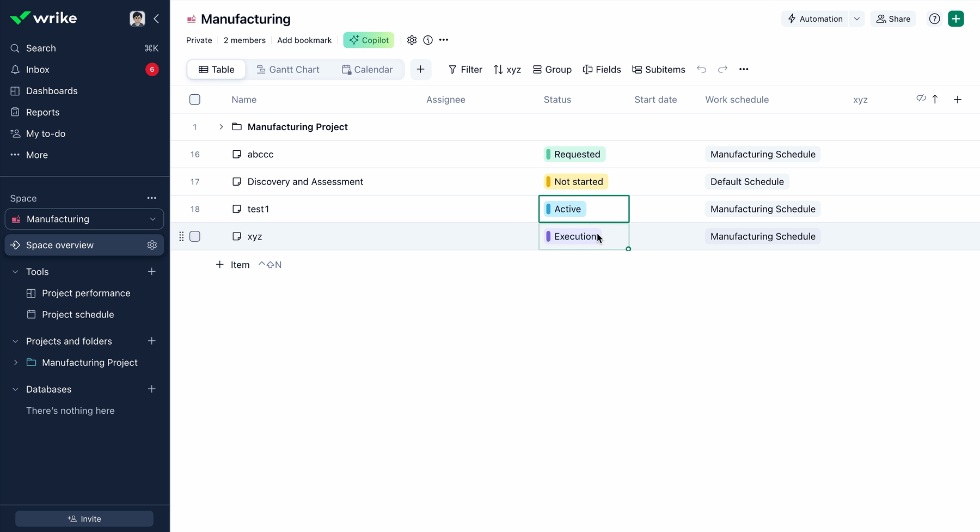Image resolution: width=980 pixels, height=532 pixels.
Task: Collapse the sidebar with the arrow icon
Action: click(156, 19)
